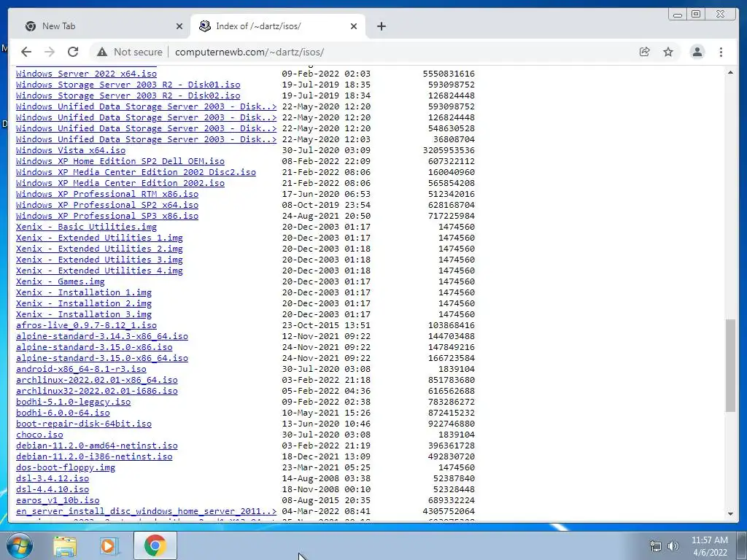Switch to the New Tab tab
747x560 pixels.
pos(100,26)
